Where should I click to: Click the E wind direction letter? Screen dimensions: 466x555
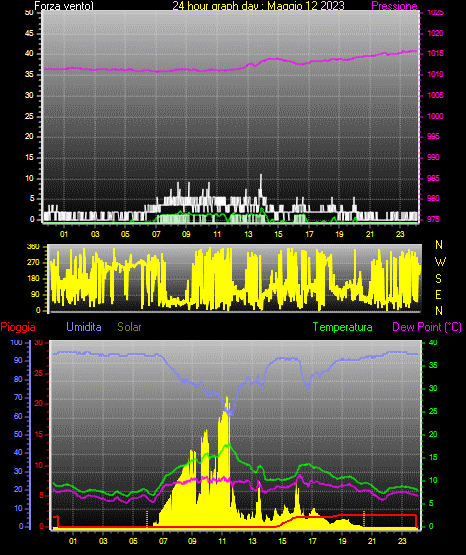tap(438, 294)
